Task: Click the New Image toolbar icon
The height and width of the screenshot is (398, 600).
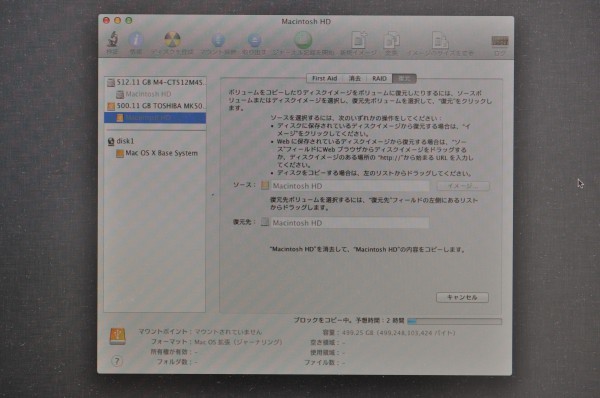Action: coord(359,40)
